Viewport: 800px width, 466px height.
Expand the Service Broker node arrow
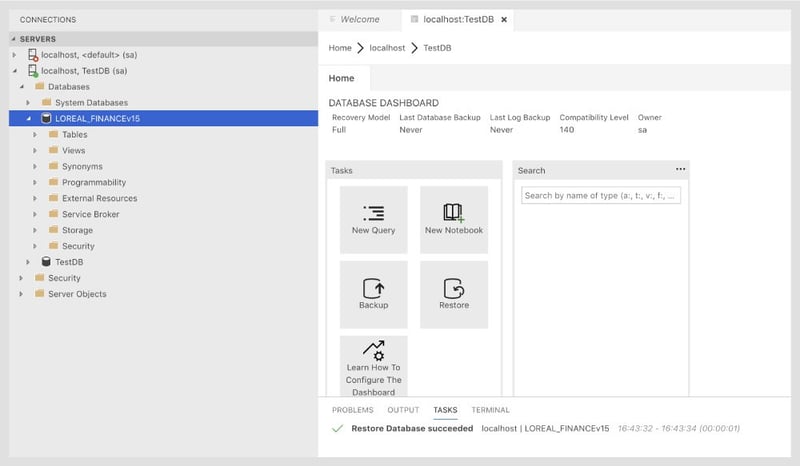[35, 214]
